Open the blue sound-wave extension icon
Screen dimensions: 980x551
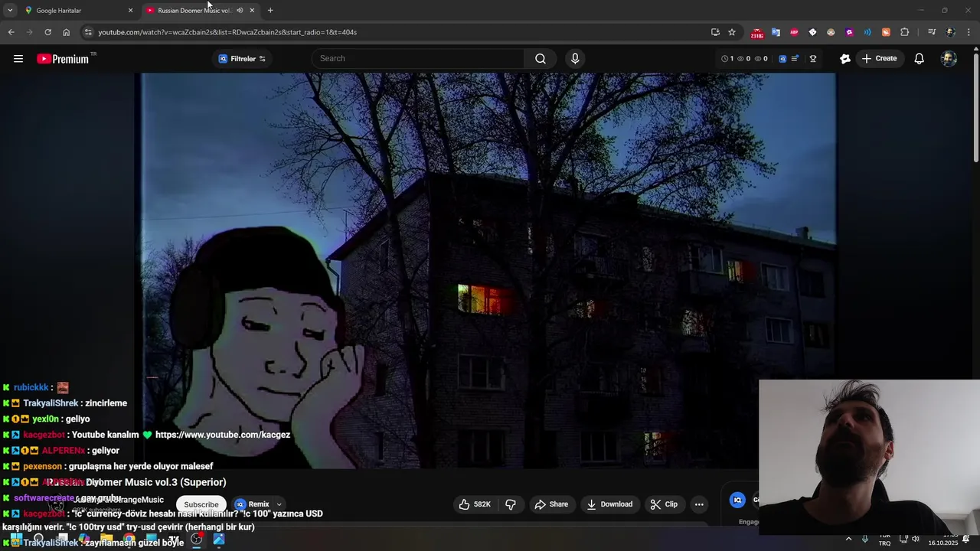[x=867, y=32]
